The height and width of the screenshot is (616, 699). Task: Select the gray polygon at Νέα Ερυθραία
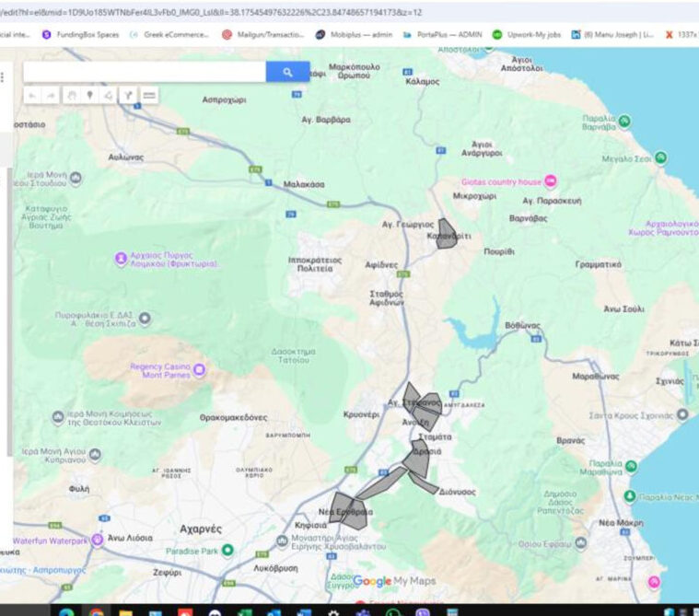348,511
